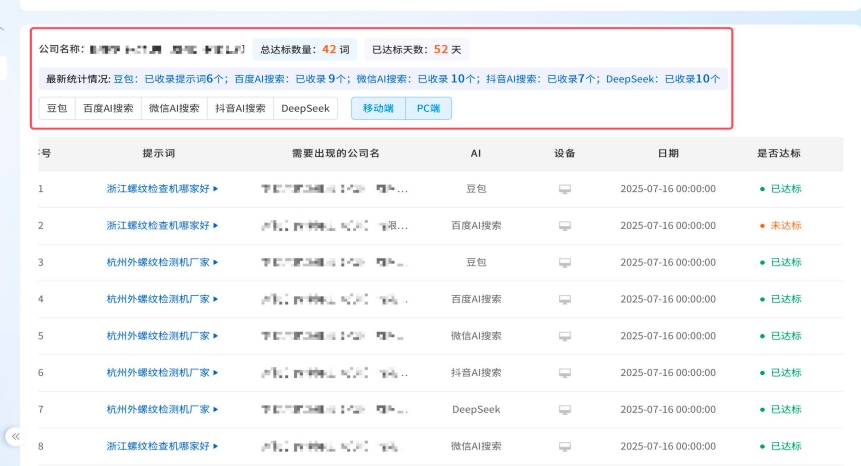Open the DeepSeek filter tab
This screenshot has width=861, height=466.
tap(305, 108)
